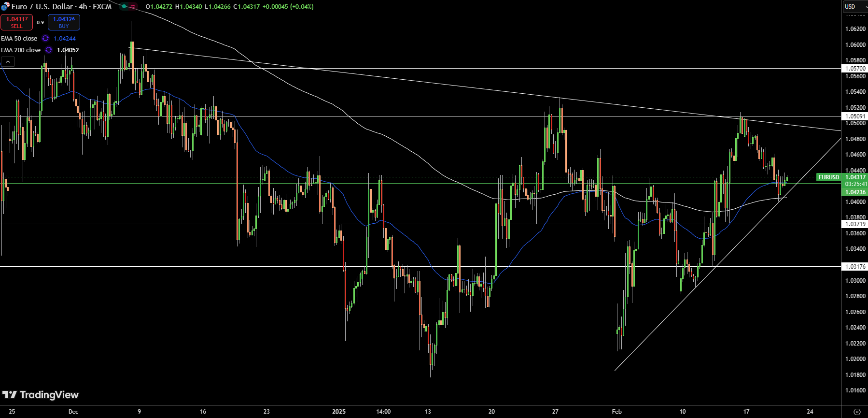Click the 24 date label on time axis
This screenshot has width=868, height=418.
click(810, 412)
